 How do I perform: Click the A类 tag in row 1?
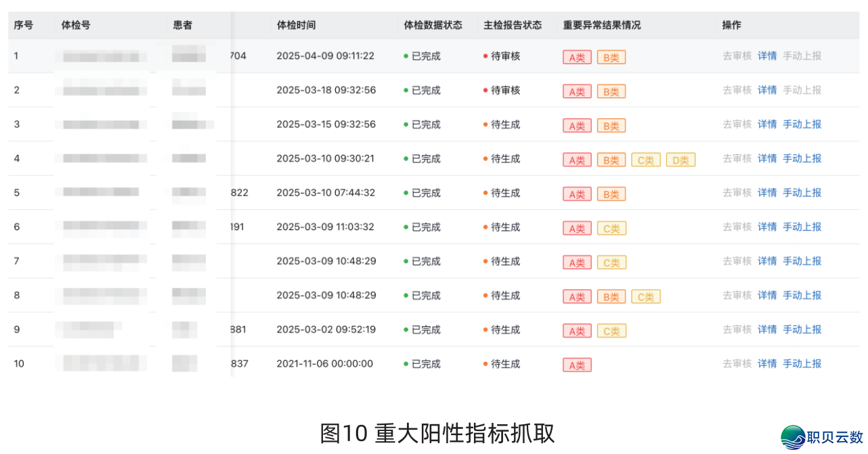pyautogui.click(x=576, y=57)
